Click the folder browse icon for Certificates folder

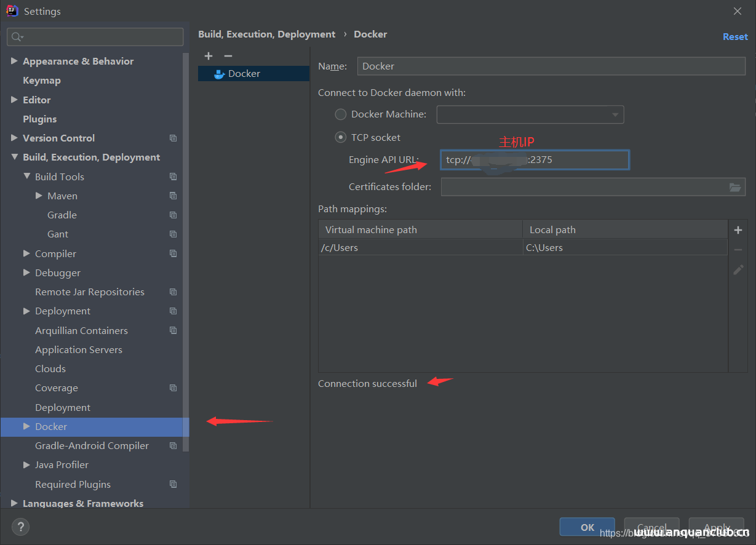pyautogui.click(x=735, y=187)
